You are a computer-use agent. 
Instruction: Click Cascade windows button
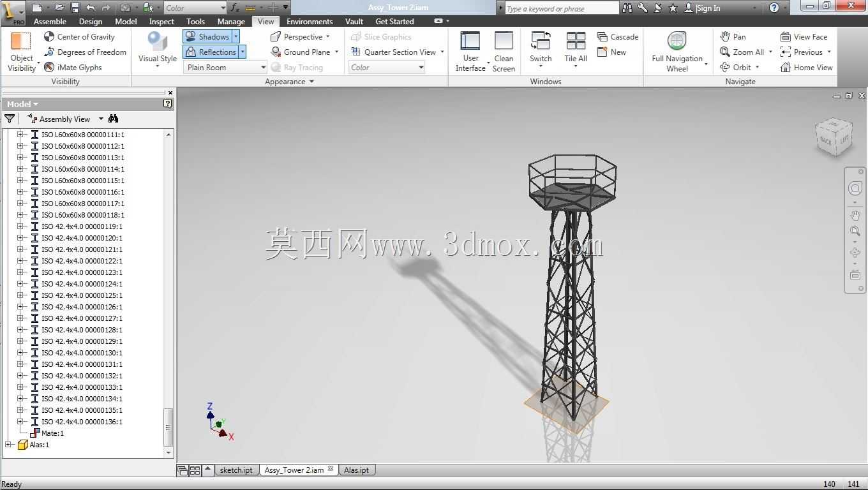[618, 36]
